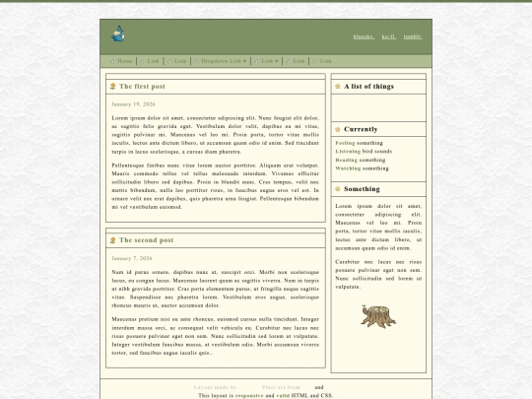Click the date January 19, 2026
This screenshot has height=399, width=532.
[133, 104]
